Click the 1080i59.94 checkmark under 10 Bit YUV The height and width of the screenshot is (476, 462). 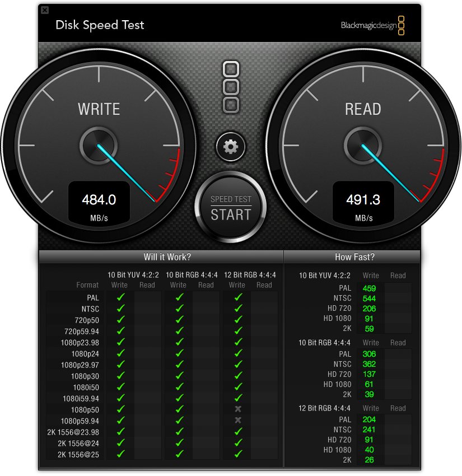[x=121, y=398]
